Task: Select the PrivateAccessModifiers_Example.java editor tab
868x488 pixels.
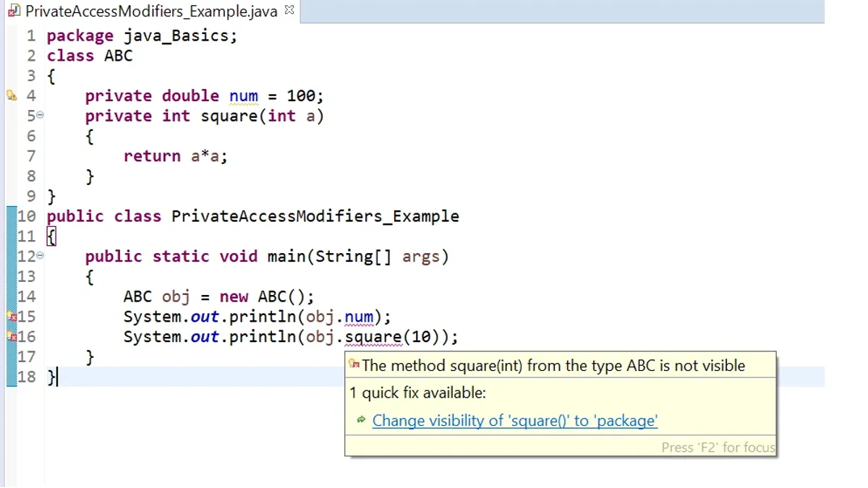Action: pos(151,12)
